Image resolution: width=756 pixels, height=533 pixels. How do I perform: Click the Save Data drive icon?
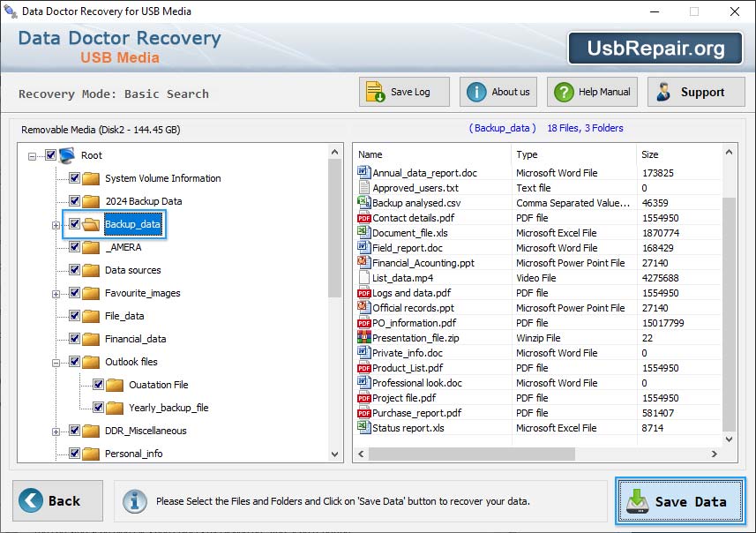pos(638,501)
